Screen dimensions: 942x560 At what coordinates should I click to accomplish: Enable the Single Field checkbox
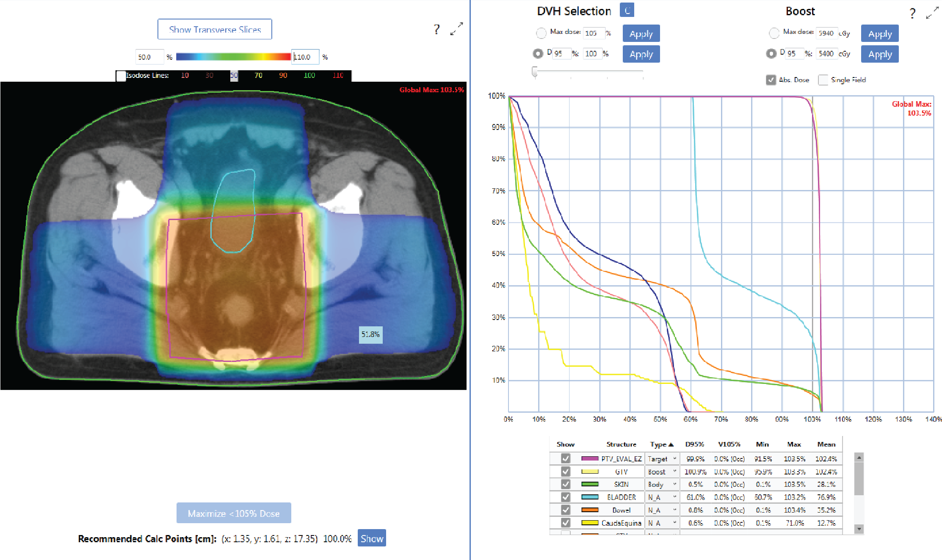pyautogui.click(x=823, y=80)
